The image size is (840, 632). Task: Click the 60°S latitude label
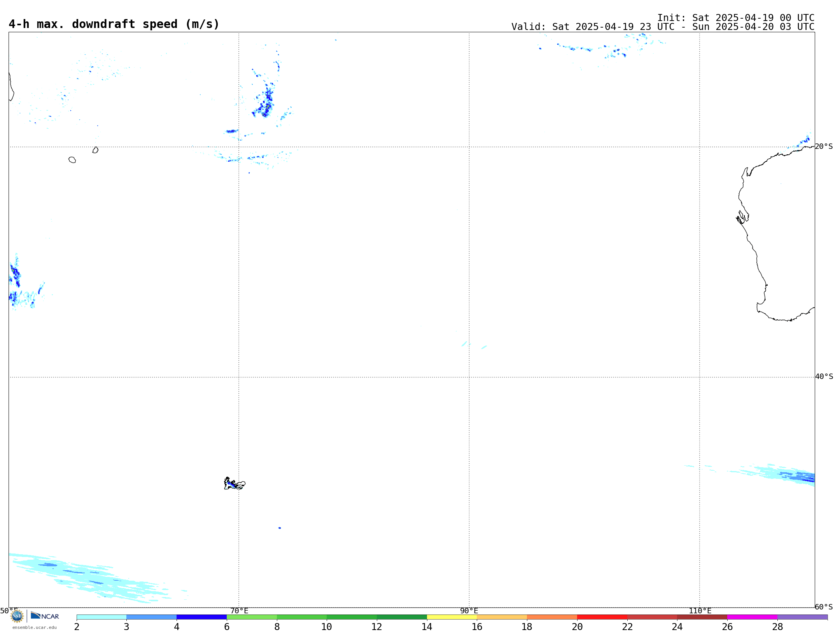(x=824, y=607)
